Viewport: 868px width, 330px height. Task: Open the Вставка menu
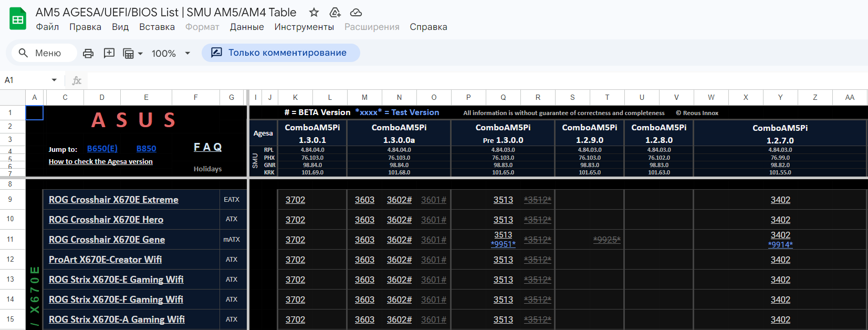pos(157,27)
